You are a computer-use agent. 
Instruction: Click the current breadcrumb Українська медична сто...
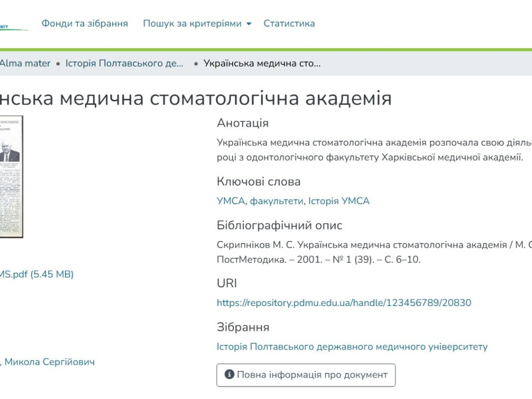coord(262,63)
